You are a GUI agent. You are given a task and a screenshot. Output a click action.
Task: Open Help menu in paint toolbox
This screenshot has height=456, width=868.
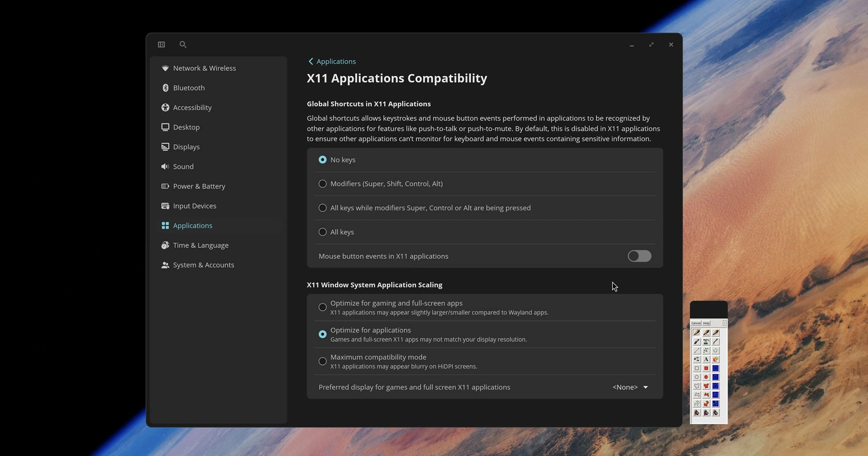(706, 323)
